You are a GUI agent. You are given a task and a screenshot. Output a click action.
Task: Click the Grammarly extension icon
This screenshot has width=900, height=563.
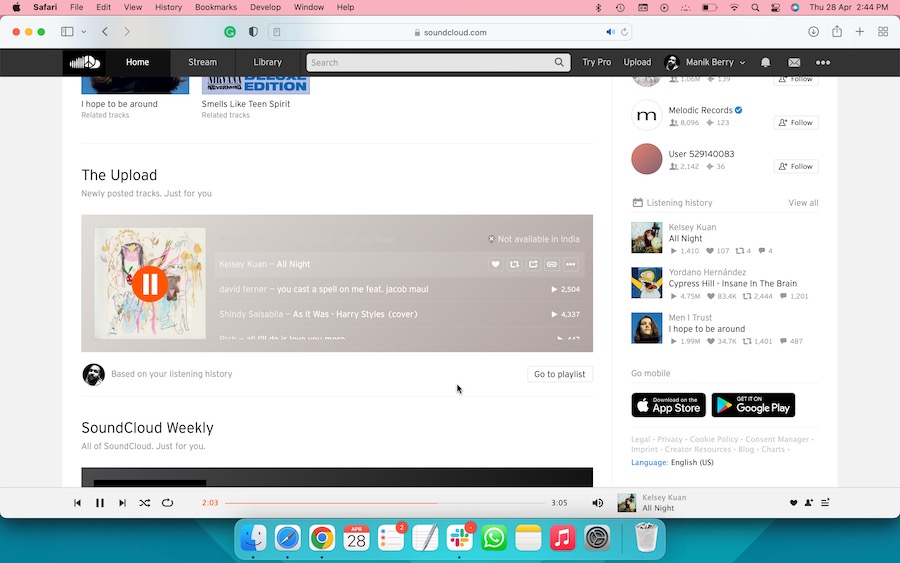[x=230, y=32]
